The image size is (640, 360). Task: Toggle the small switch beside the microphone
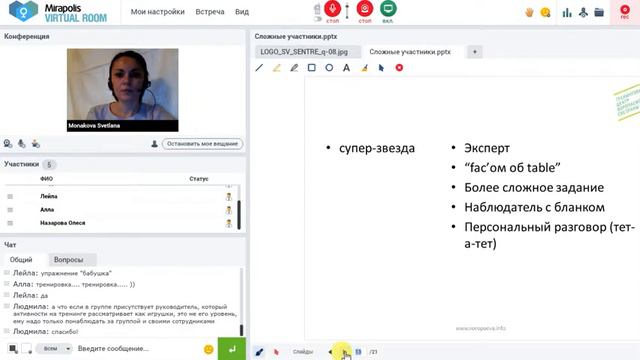(317, 19)
